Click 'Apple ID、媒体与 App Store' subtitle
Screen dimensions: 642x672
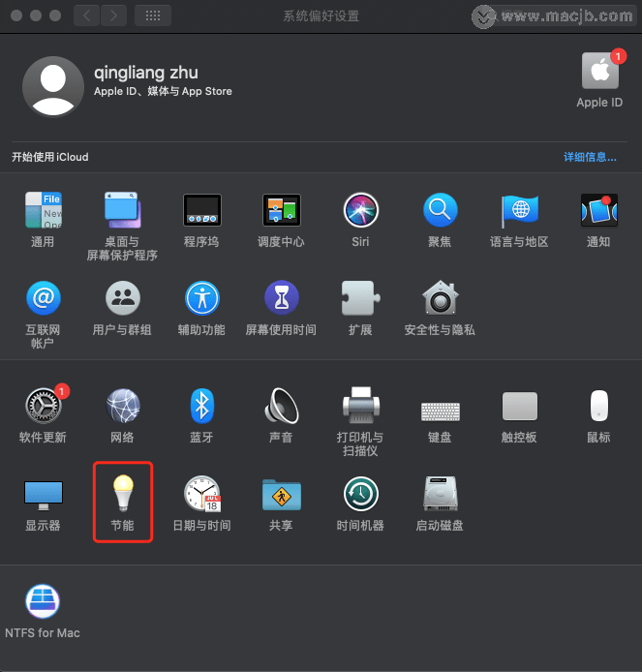click(x=163, y=91)
